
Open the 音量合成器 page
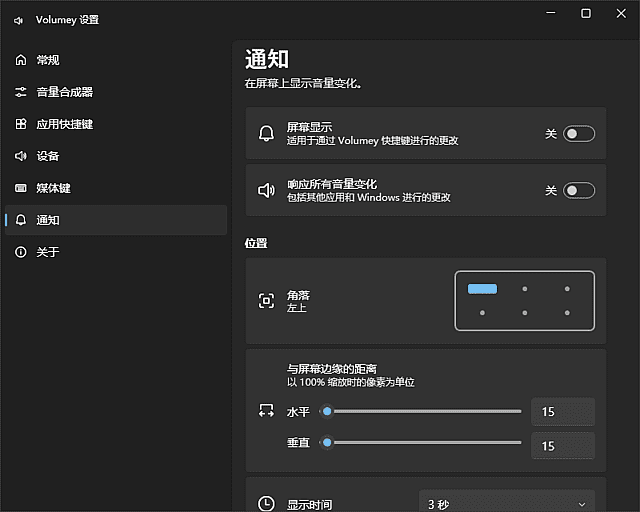tap(116, 92)
